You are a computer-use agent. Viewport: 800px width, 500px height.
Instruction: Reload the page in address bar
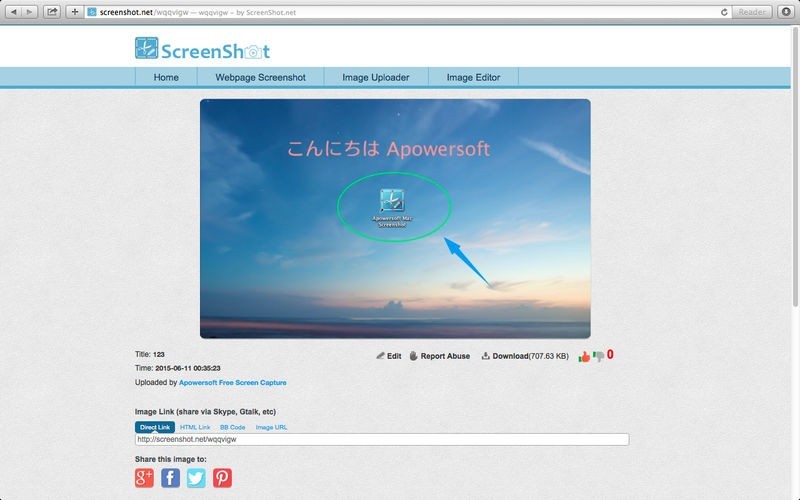tap(723, 12)
